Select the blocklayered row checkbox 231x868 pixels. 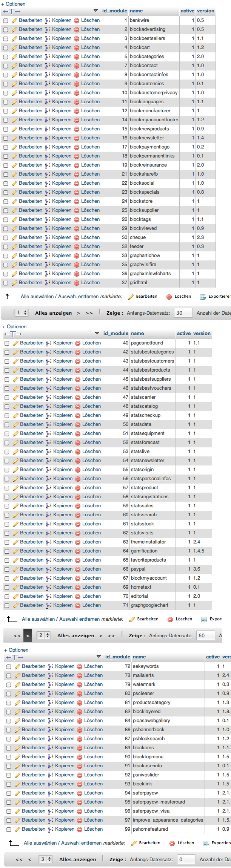coord(9,712)
